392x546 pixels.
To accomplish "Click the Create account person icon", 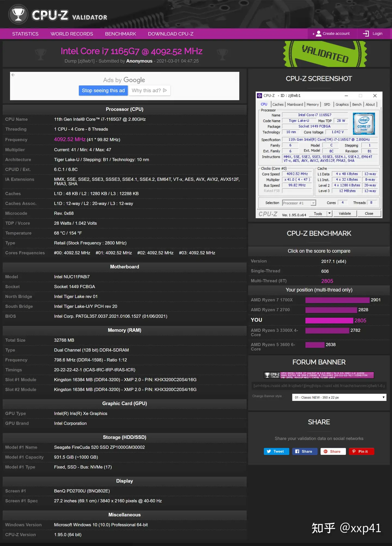I will click(318, 34).
